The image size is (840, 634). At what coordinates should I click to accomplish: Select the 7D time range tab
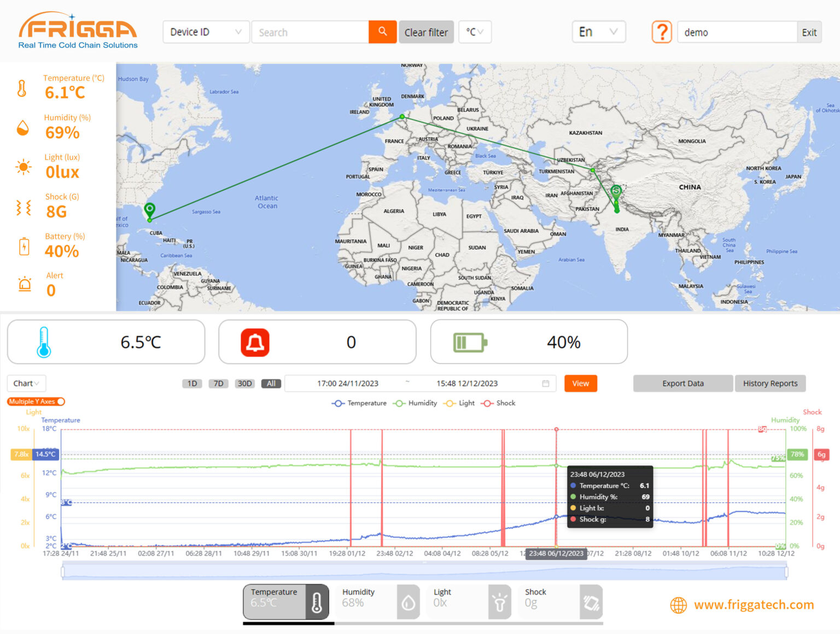point(218,384)
